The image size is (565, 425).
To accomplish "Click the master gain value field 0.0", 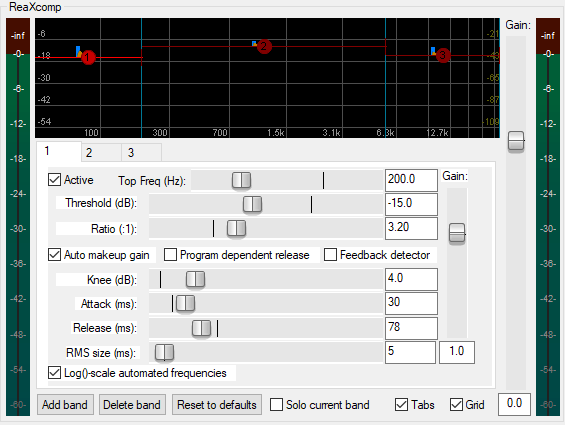I will click(514, 404).
